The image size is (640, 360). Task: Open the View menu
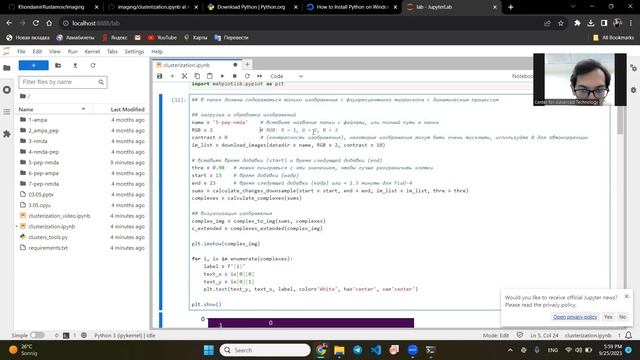click(55, 51)
